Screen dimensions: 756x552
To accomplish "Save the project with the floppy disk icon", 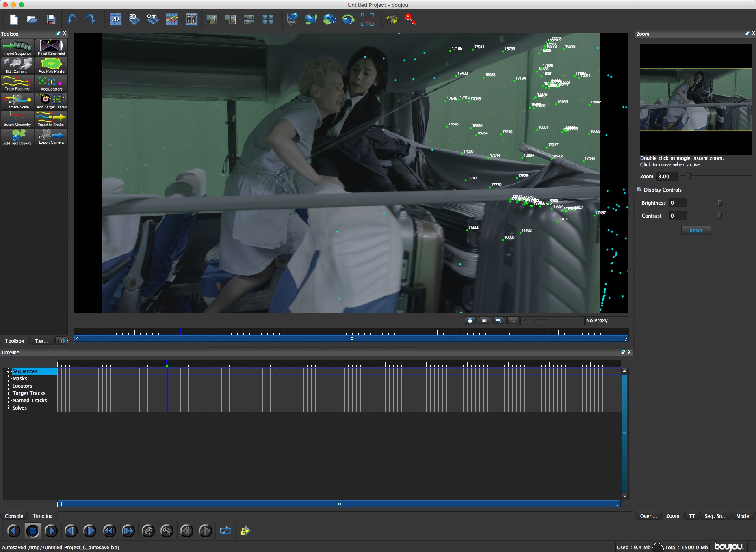I will pos(51,19).
